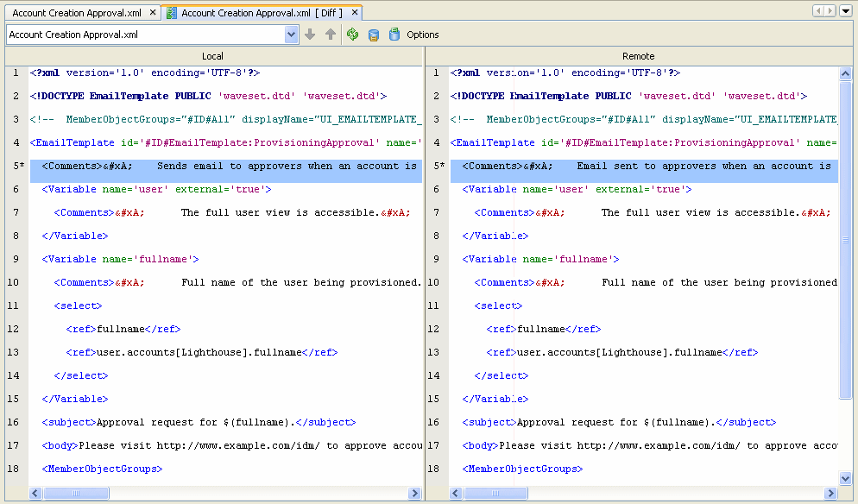Click the Remote pane vertical scrollbar thumb
The width and height of the screenshot is (858, 504).
845,240
